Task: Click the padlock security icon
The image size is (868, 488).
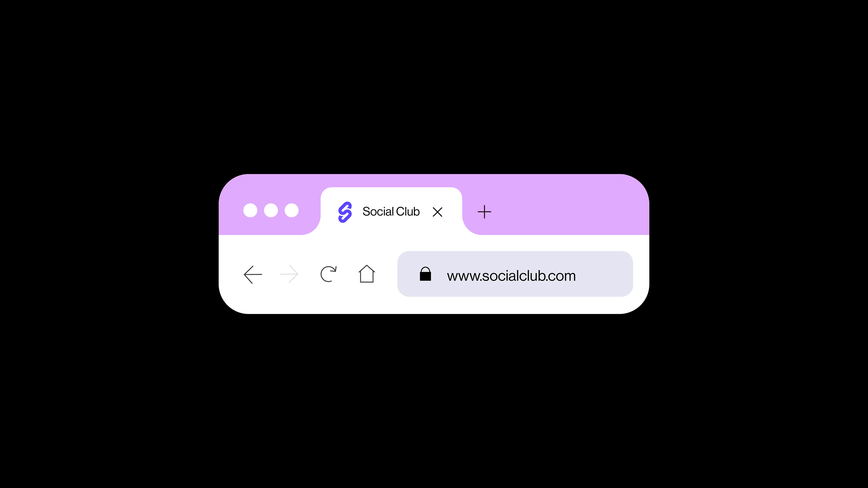Action: [425, 274]
